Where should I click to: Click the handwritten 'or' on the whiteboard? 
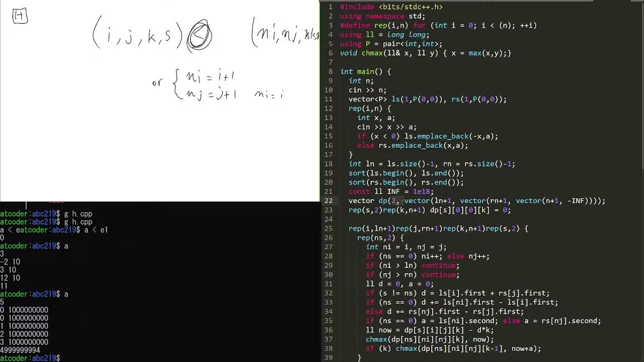(x=157, y=83)
